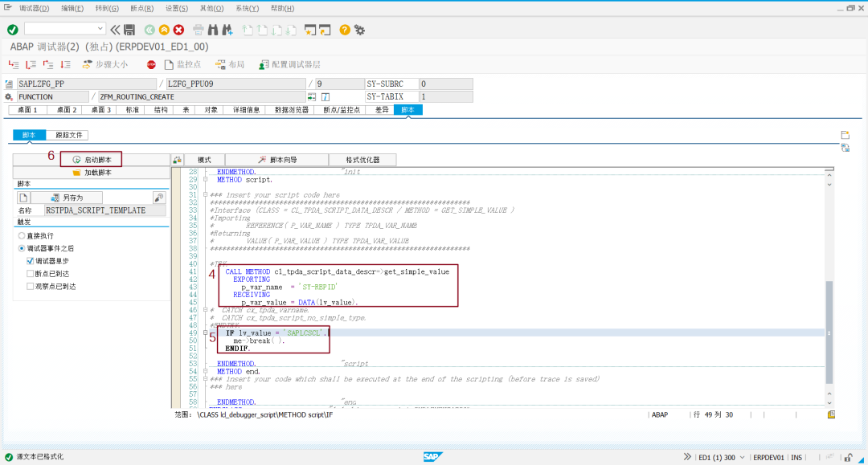Click the 模式 pattern button
868x465 pixels.
pyautogui.click(x=204, y=160)
